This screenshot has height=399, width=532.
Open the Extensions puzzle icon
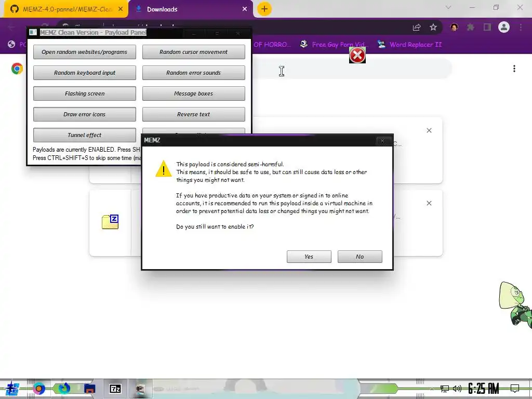pyautogui.click(x=471, y=27)
